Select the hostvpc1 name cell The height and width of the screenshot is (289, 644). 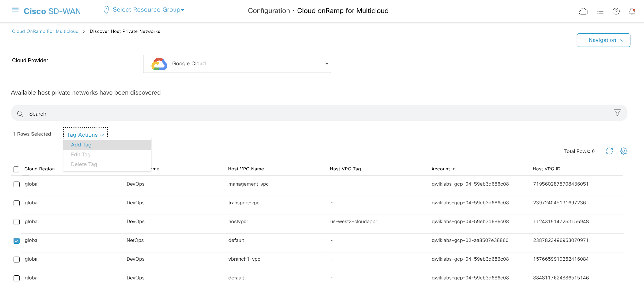click(x=239, y=222)
